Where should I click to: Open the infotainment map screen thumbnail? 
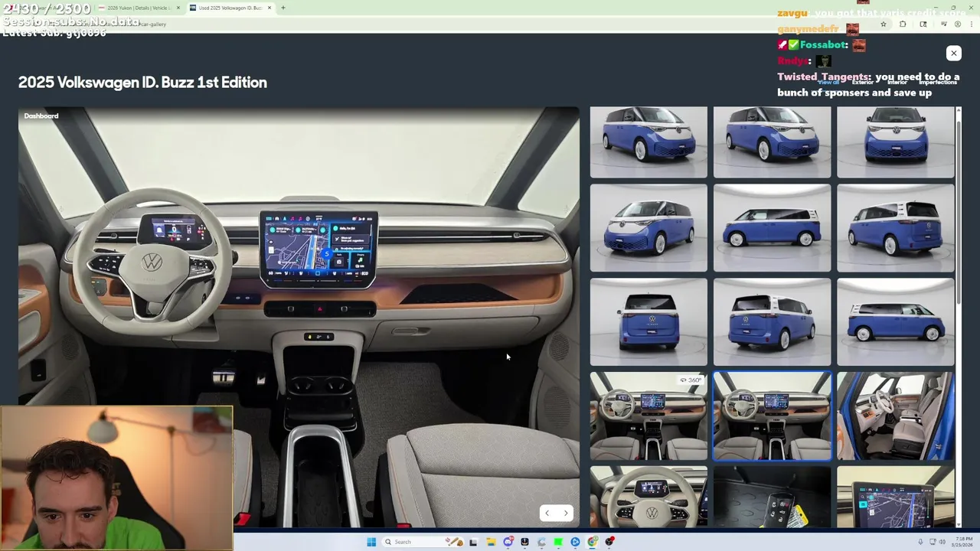point(895,496)
